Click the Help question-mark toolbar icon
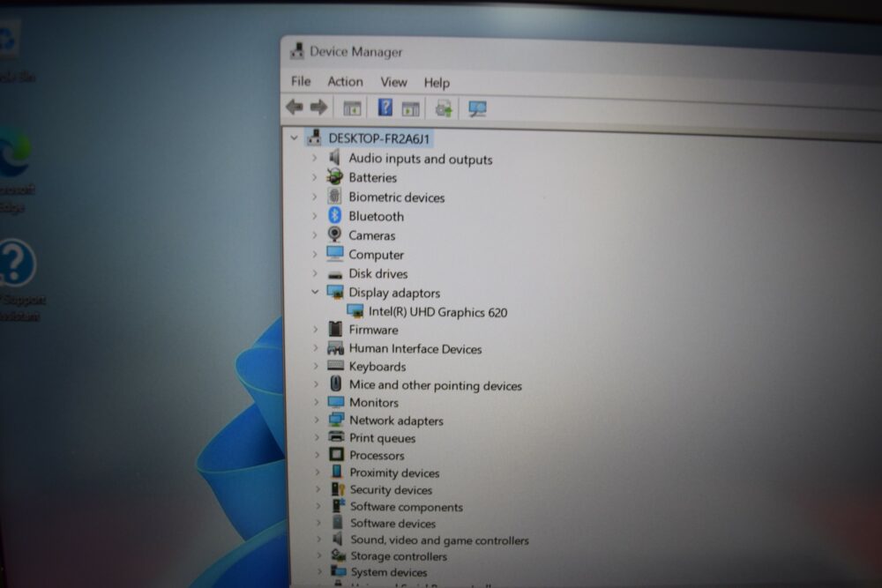The image size is (882, 588). pos(385,107)
